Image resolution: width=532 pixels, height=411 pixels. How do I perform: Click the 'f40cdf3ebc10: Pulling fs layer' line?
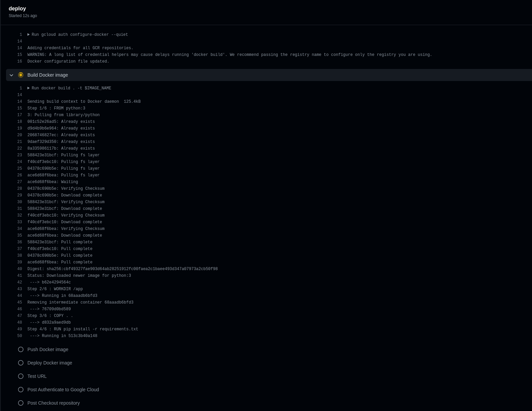click(x=64, y=162)
